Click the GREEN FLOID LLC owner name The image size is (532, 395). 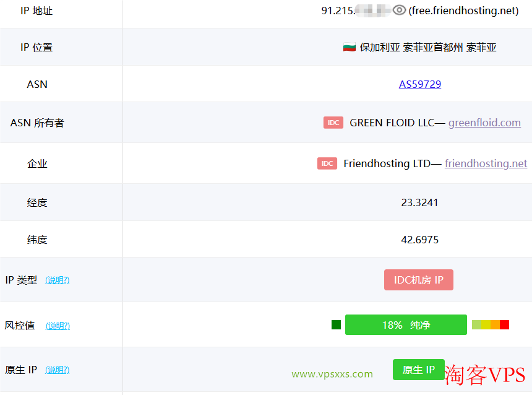point(392,123)
